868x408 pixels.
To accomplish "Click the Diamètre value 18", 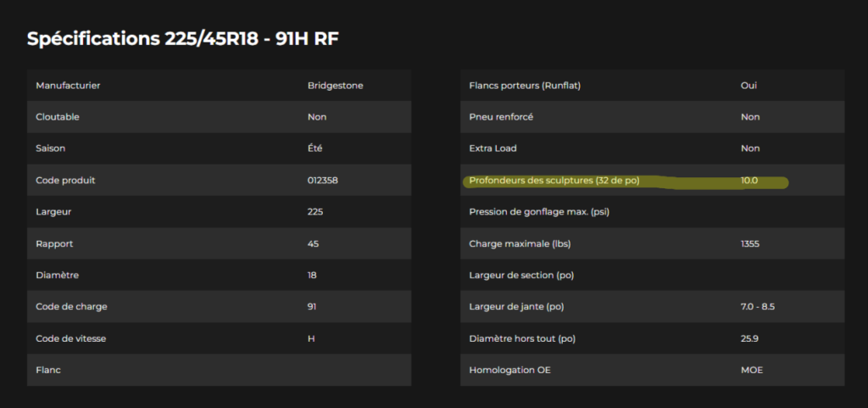I will tap(312, 275).
